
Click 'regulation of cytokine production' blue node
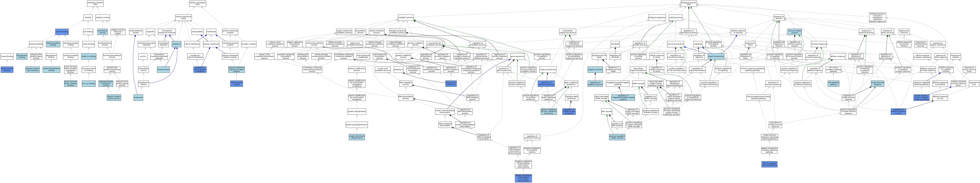point(546,83)
